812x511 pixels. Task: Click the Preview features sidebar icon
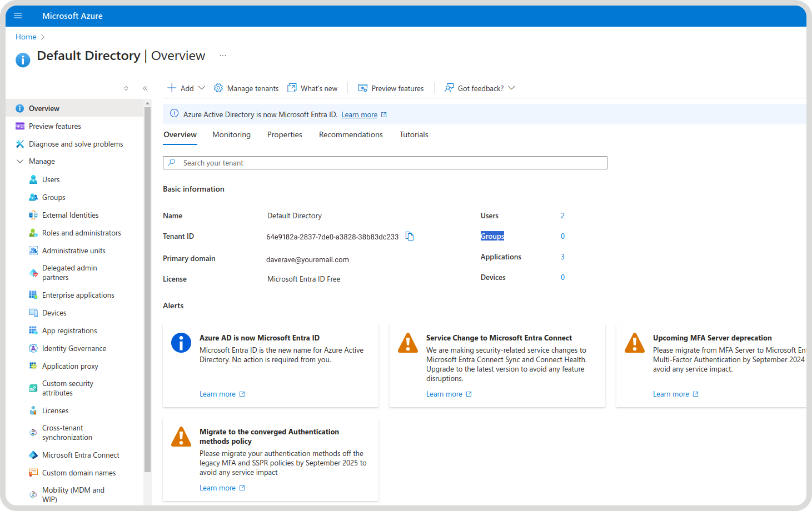click(20, 126)
